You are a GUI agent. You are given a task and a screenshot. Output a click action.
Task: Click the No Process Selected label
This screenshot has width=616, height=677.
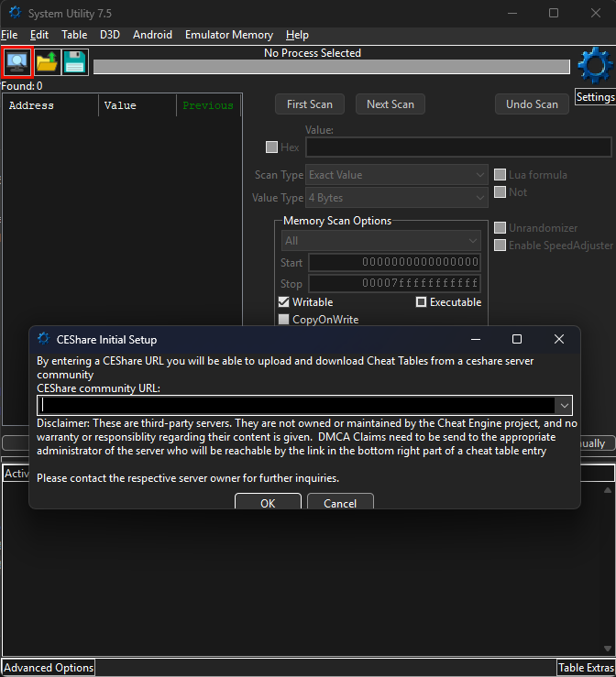(x=313, y=53)
